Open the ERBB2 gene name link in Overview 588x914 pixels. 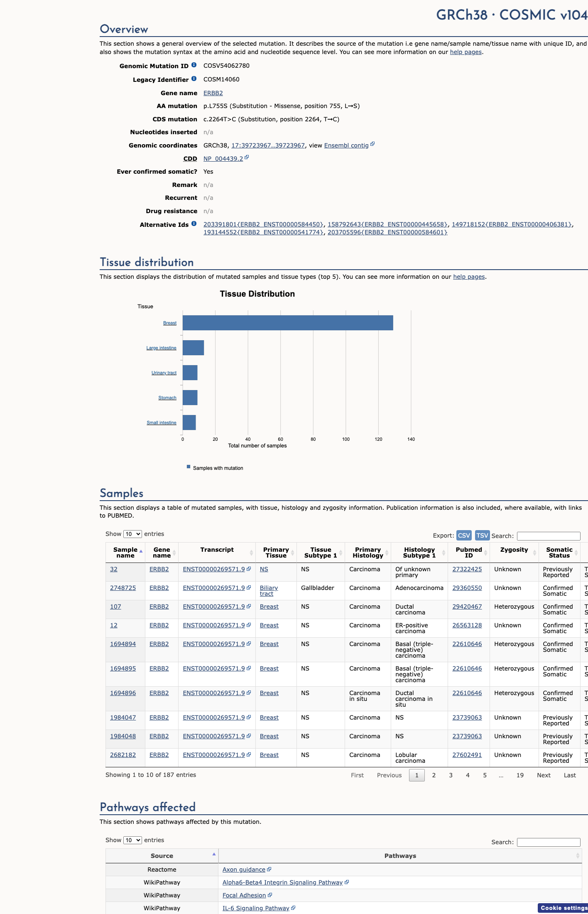tap(213, 93)
